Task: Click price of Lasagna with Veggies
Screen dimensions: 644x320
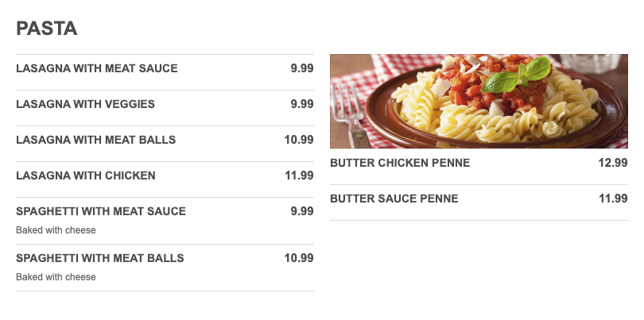Action: [x=302, y=104]
